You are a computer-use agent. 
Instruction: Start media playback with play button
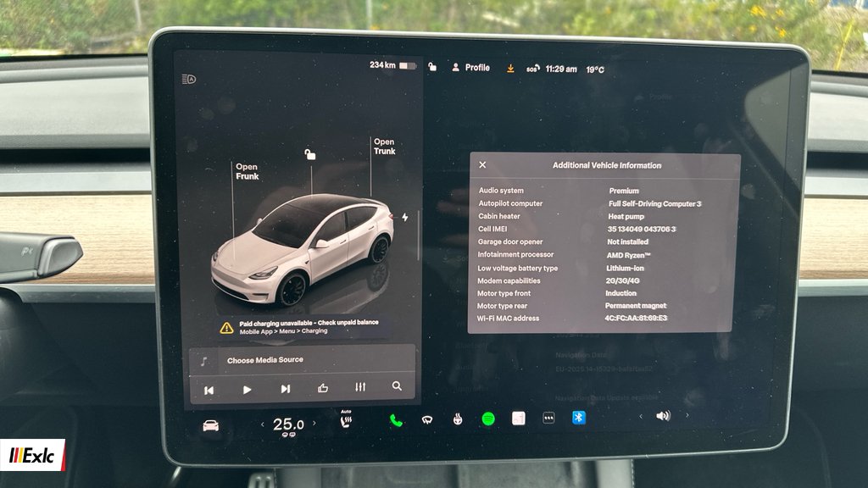click(247, 390)
